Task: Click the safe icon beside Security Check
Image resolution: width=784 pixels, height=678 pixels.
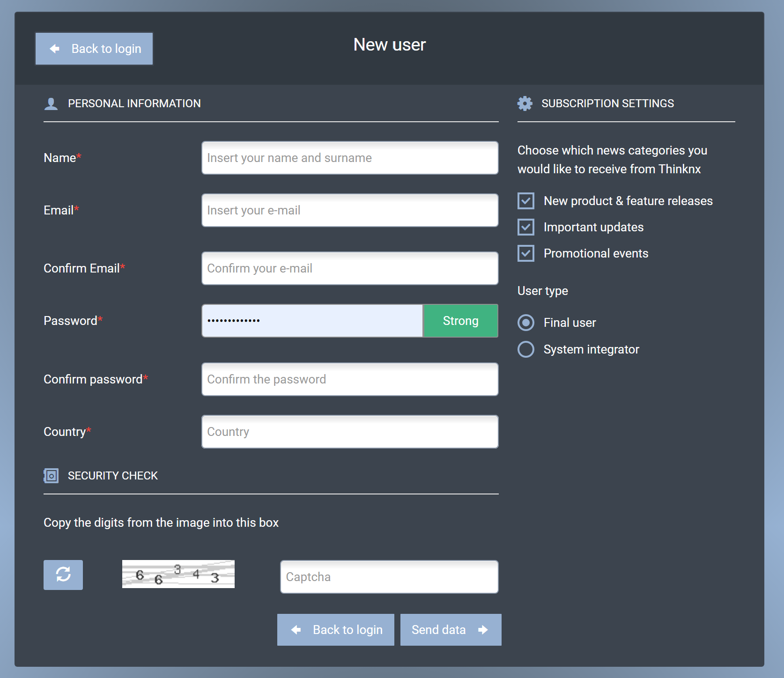Action: click(51, 476)
